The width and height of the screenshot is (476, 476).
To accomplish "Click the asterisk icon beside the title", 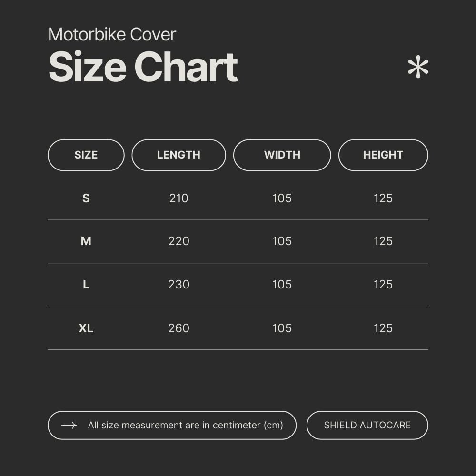I will click(418, 67).
